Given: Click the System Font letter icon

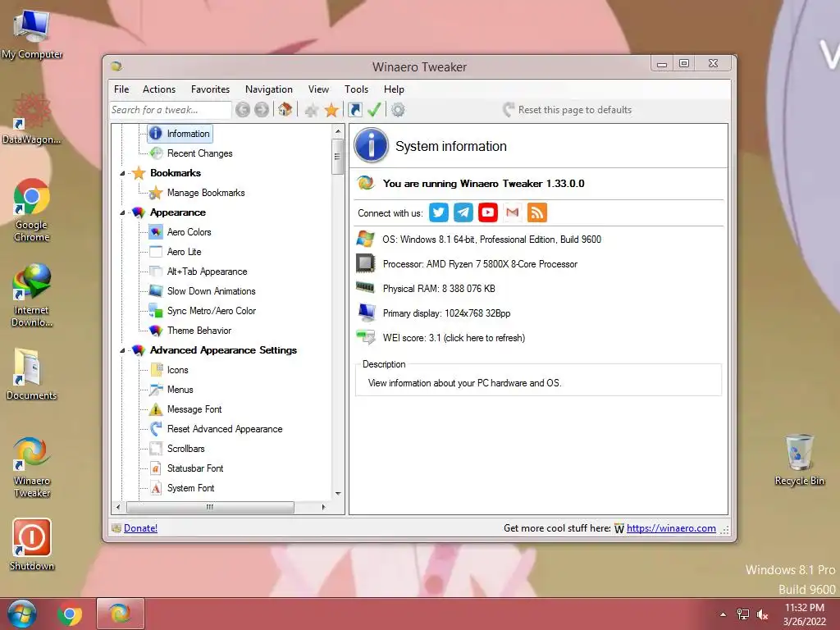Looking at the screenshot, I should click(x=156, y=488).
